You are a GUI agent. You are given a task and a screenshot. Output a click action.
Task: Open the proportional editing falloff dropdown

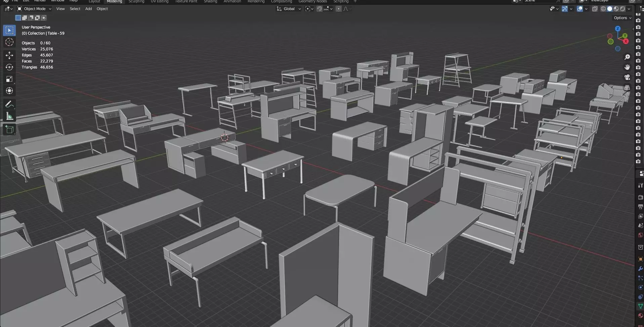point(347,9)
